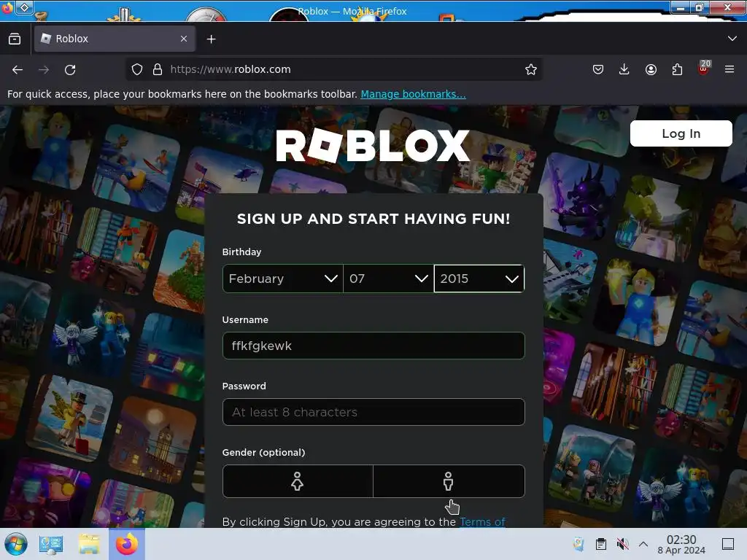Open the clipboard tray icon

click(601, 544)
